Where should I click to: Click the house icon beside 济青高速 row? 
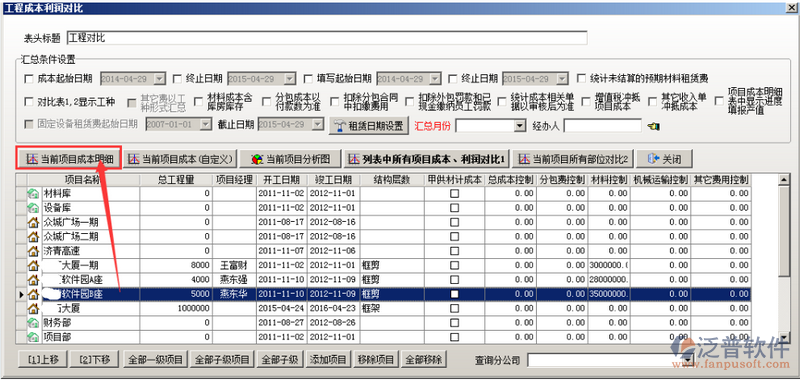[33, 251]
